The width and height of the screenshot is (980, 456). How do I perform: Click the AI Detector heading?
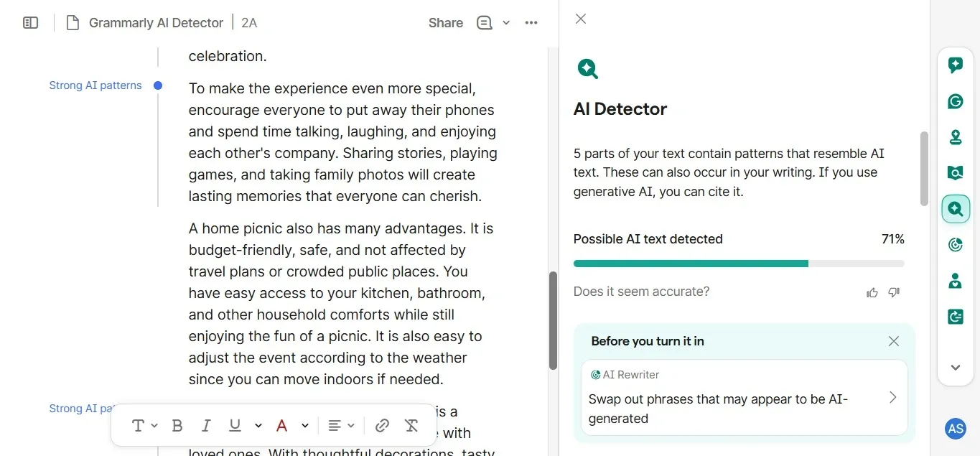tap(620, 109)
